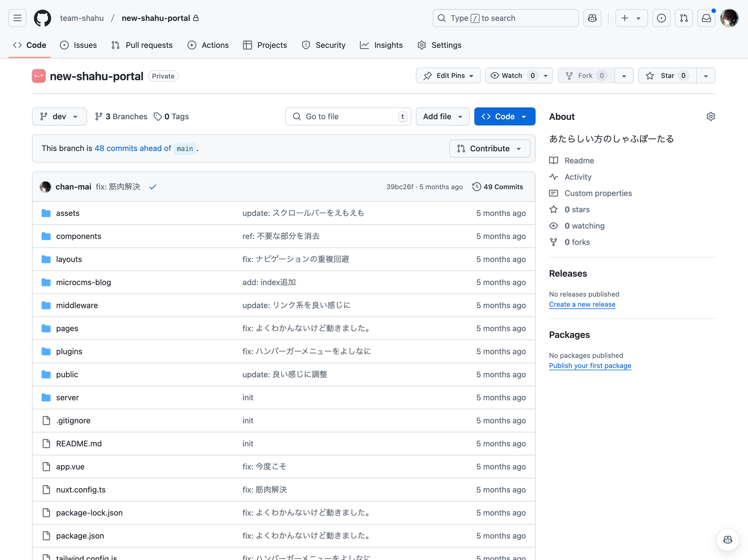The image size is (748, 560).
Task: Open the Pull requests tab
Action: (x=142, y=45)
